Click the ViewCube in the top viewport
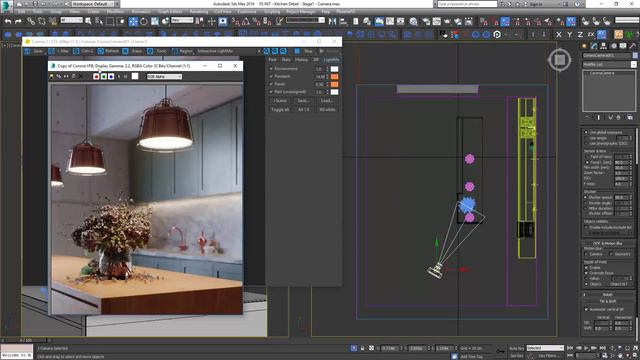Image resolution: width=640 pixels, height=360 pixels. pyautogui.click(x=560, y=60)
